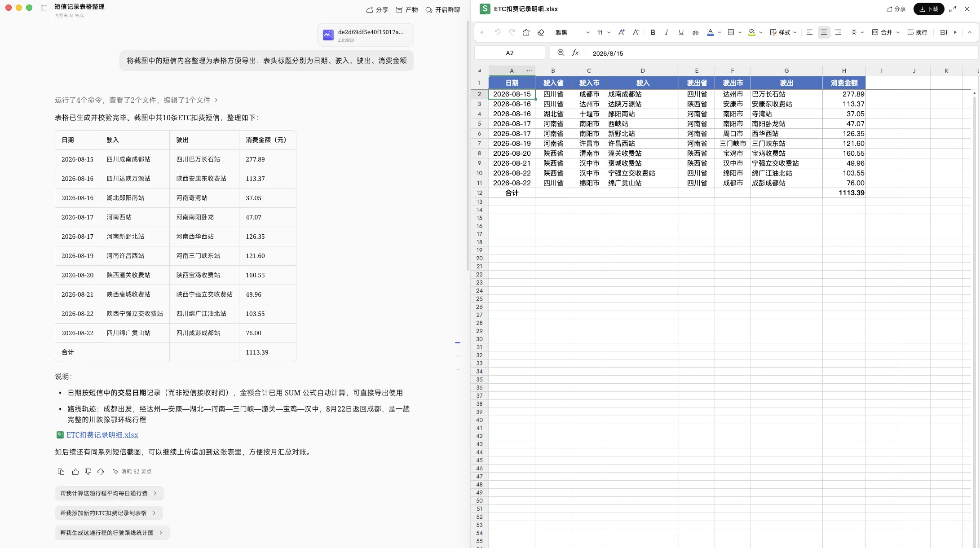
Task: Click the eraser clear-format icon
Action: point(541,32)
